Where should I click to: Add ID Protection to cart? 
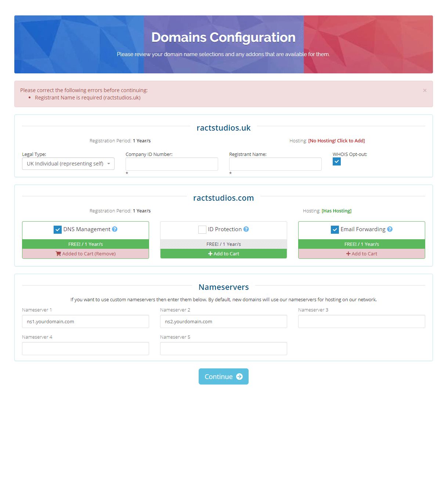[x=224, y=254]
